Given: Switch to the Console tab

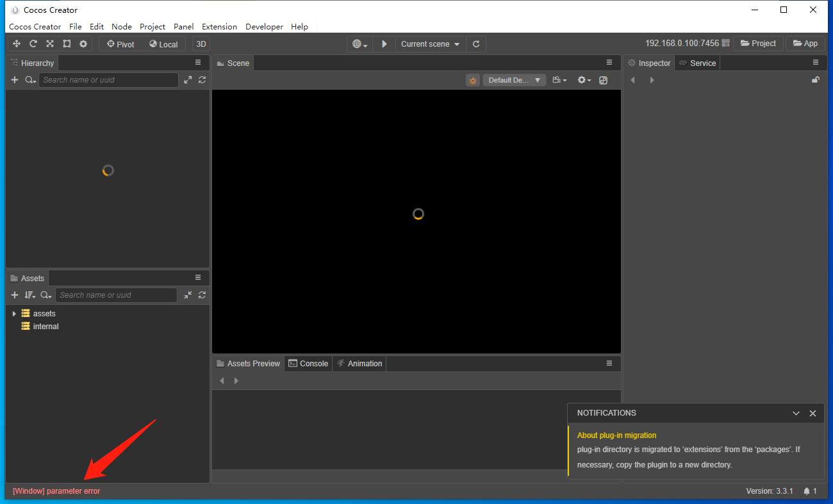Looking at the screenshot, I should click(308, 363).
